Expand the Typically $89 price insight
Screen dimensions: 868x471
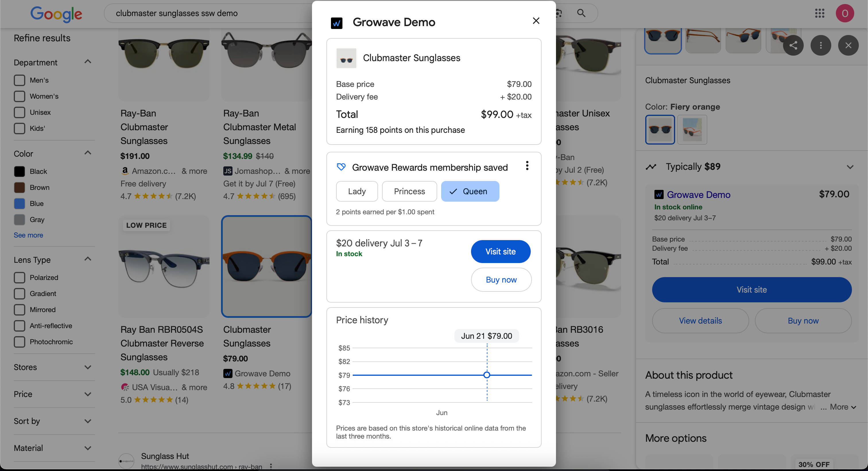pos(850,167)
